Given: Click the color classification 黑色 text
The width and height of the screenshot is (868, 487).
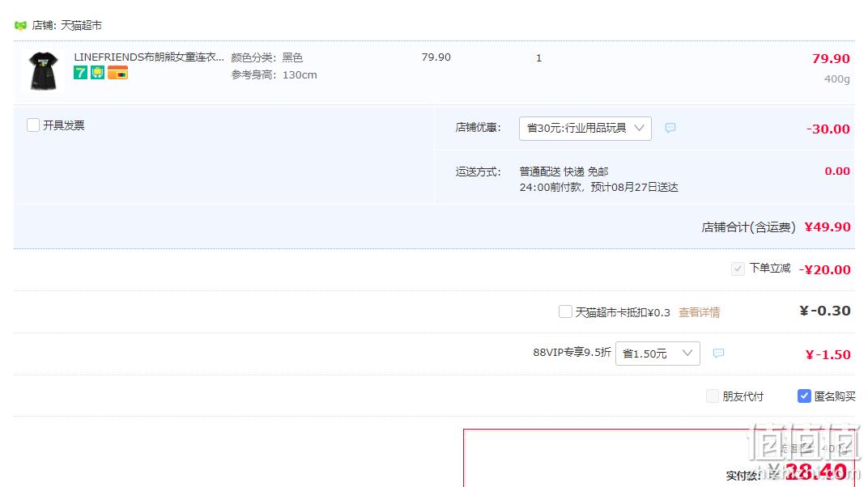Looking at the screenshot, I should coord(292,57).
